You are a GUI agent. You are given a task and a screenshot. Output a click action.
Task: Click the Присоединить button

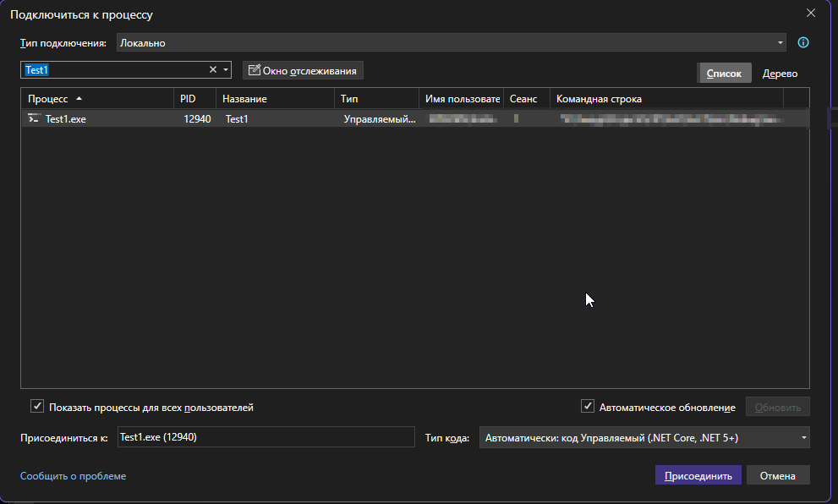coord(698,476)
